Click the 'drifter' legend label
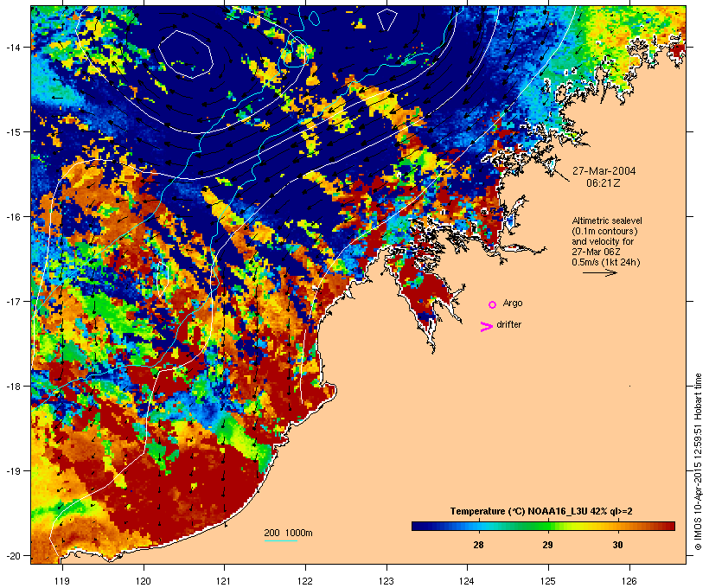Viewport: 709px width, 588px height. (x=508, y=324)
